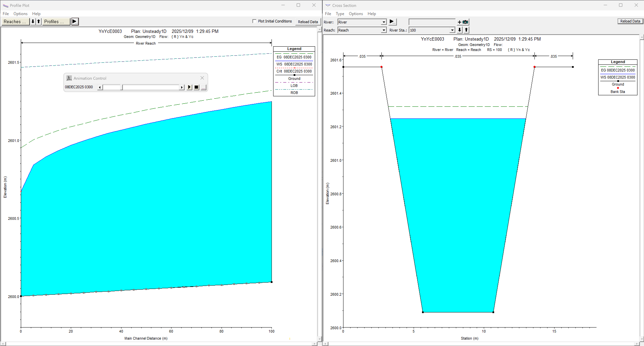Click Profile Plot vertical scrollbar up arrow
The height and width of the screenshot is (346, 644).
tap(319, 29)
